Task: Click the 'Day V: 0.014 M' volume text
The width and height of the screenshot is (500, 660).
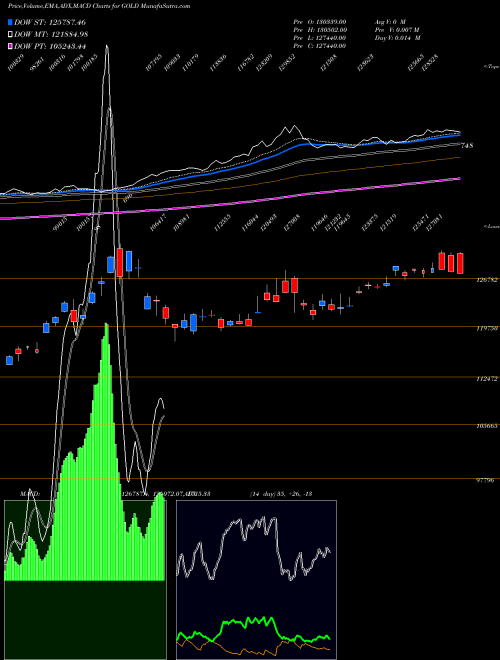Action: pyautogui.click(x=397, y=37)
